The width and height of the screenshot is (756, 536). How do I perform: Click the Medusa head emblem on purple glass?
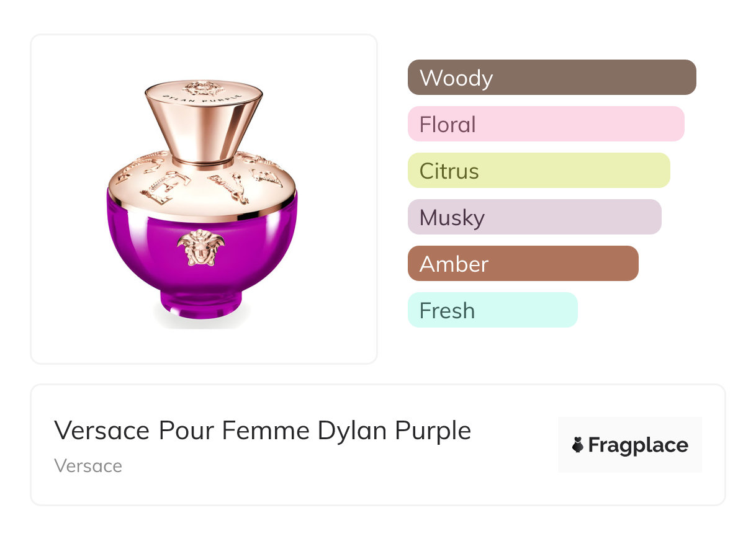pyautogui.click(x=201, y=248)
